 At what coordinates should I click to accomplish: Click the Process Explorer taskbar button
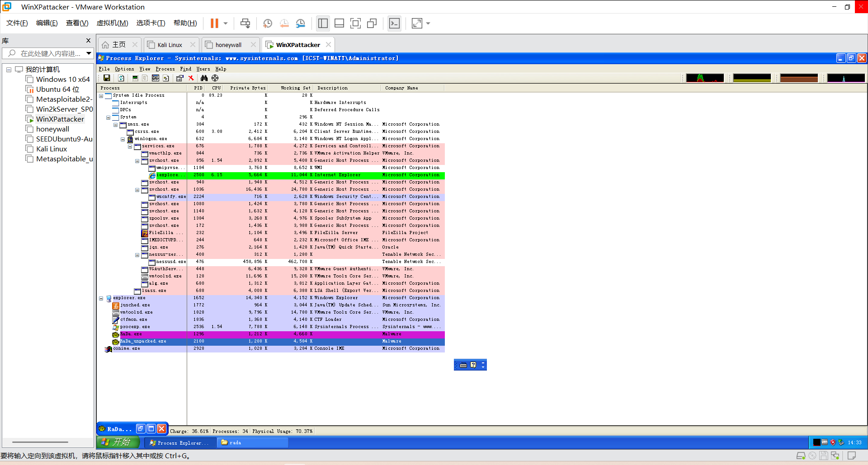(x=180, y=443)
